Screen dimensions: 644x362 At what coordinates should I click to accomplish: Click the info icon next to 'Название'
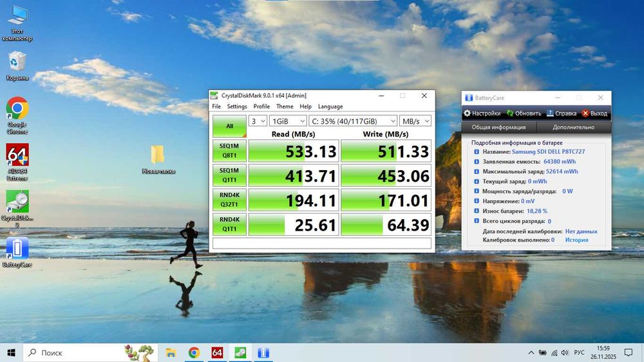(x=477, y=151)
